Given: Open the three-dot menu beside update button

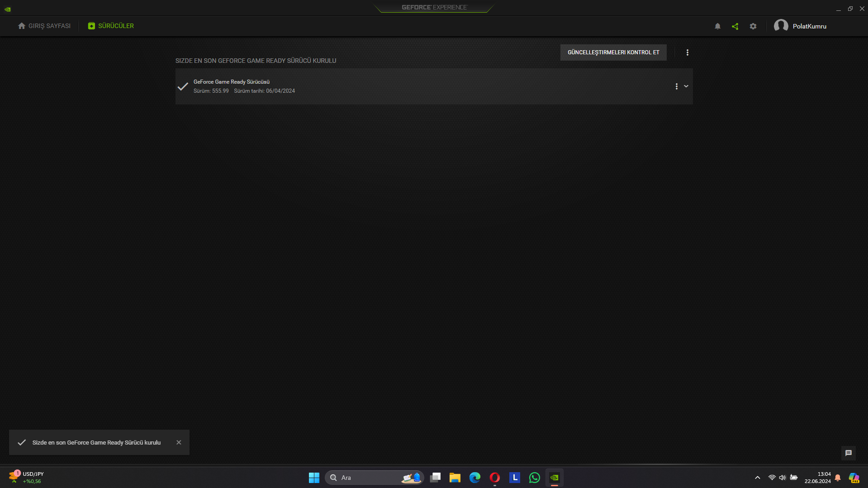Looking at the screenshot, I should [x=688, y=52].
